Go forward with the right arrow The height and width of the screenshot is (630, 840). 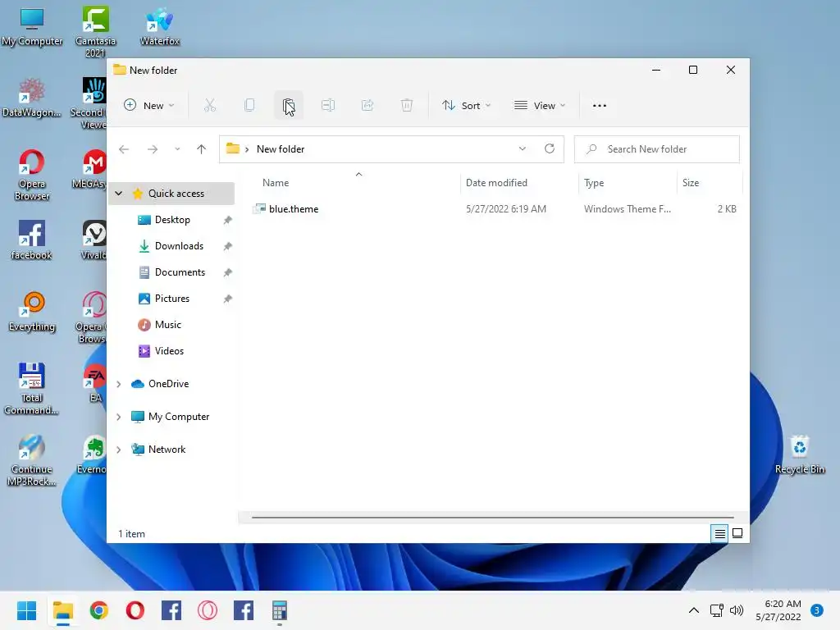pos(153,149)
